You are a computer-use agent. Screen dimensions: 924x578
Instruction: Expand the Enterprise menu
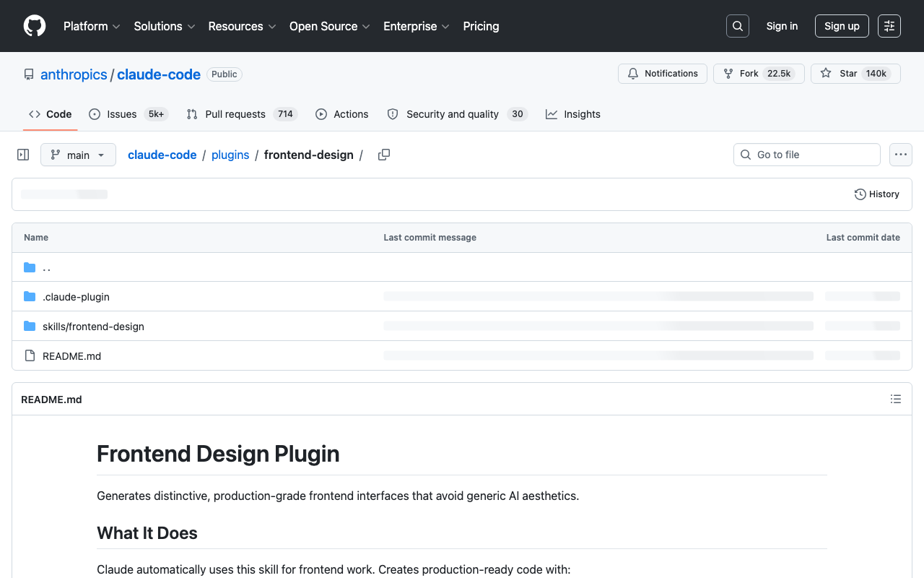click(417, 26)
